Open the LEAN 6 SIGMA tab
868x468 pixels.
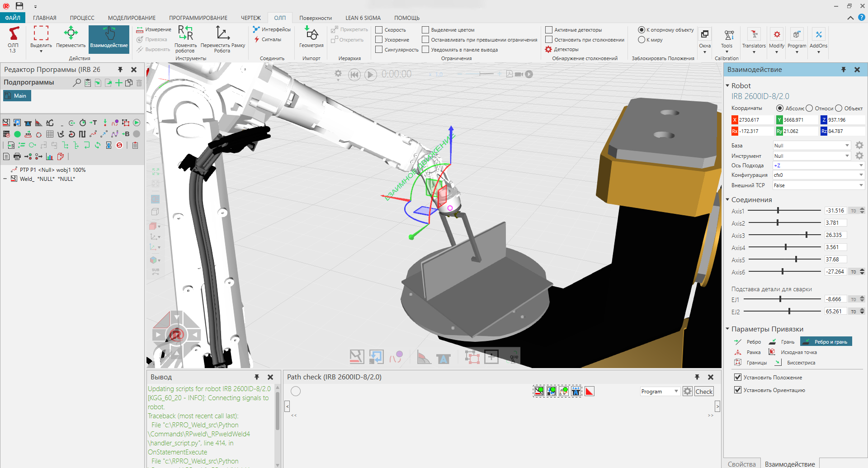[x=363, y=18]
